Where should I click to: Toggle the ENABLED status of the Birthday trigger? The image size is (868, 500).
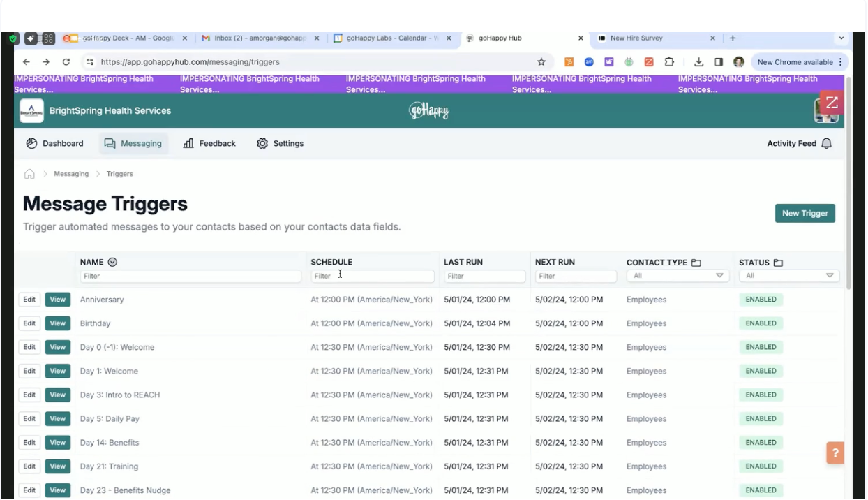[760, 323]
